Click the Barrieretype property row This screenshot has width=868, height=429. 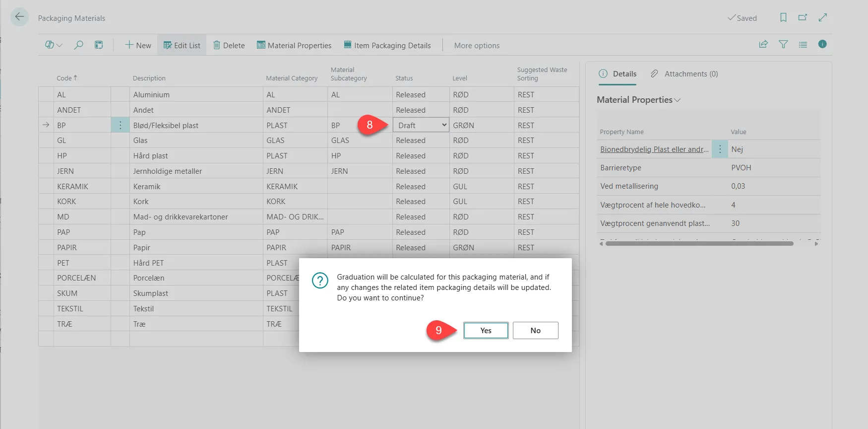click(708, 168)
